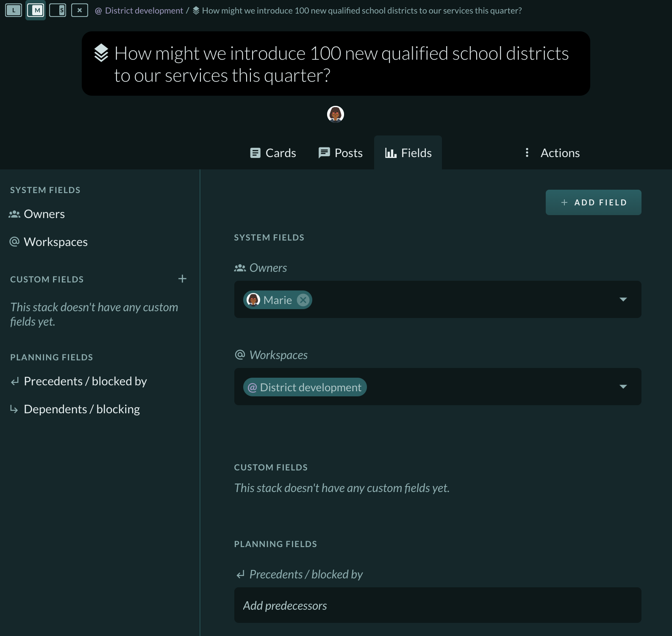Close panel with the X icon
The width and height of the screenshot is (672, 636).
[x=80, y=10]
